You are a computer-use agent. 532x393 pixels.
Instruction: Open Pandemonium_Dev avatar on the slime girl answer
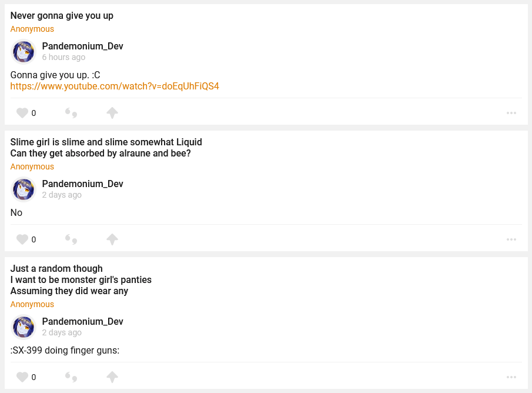24,189
